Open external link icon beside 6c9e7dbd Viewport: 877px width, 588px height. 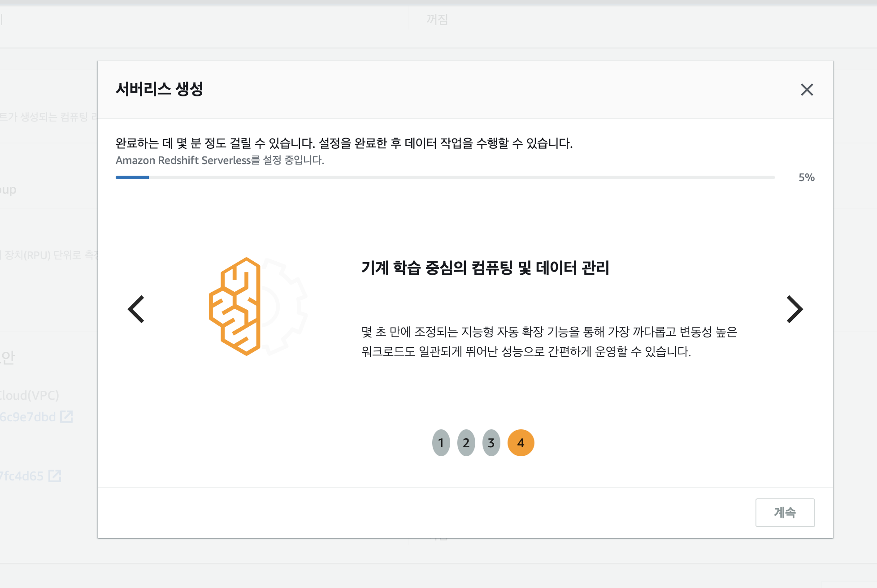tap(66, 417)
